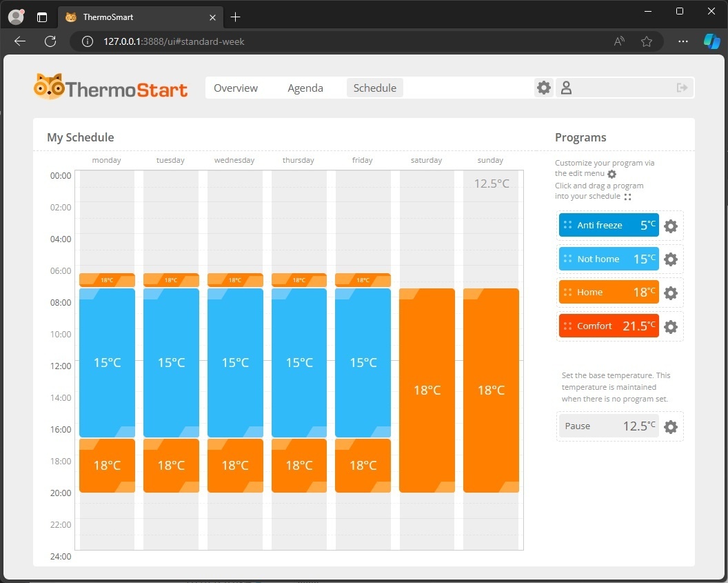This screenshot has height=583, width=728.
Task: Sign out using the logout arrow icon
Action: pos(682,88)
